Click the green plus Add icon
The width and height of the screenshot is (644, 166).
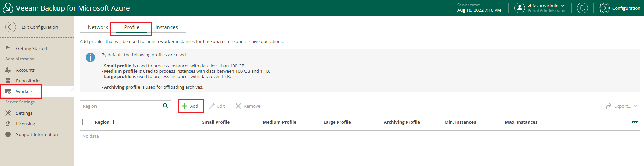tap(185, 106)
